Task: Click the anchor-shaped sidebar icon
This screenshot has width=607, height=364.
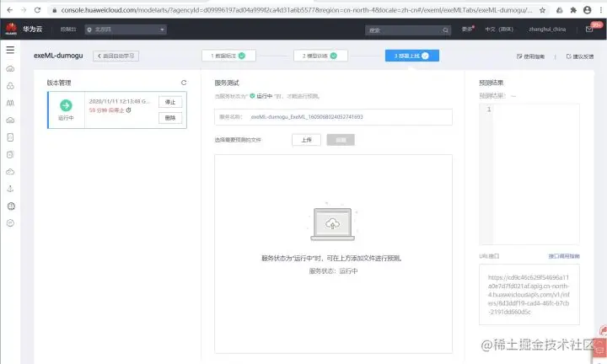Action: pyautogui.click(x=10, y=189)
